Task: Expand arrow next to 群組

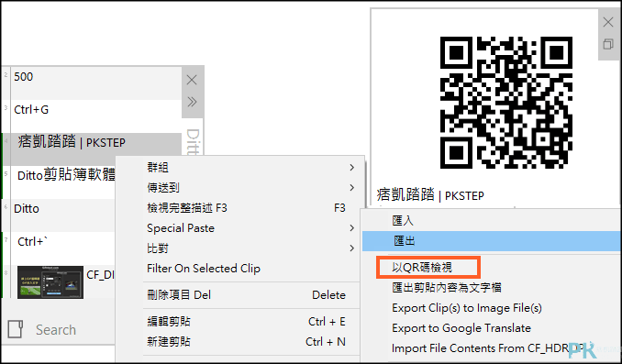Action: click(352, 167)
